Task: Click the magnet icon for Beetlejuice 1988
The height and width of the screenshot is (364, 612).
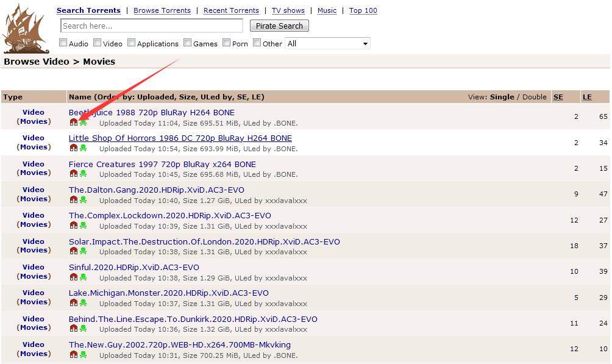Action: click(x=74, y=123)
